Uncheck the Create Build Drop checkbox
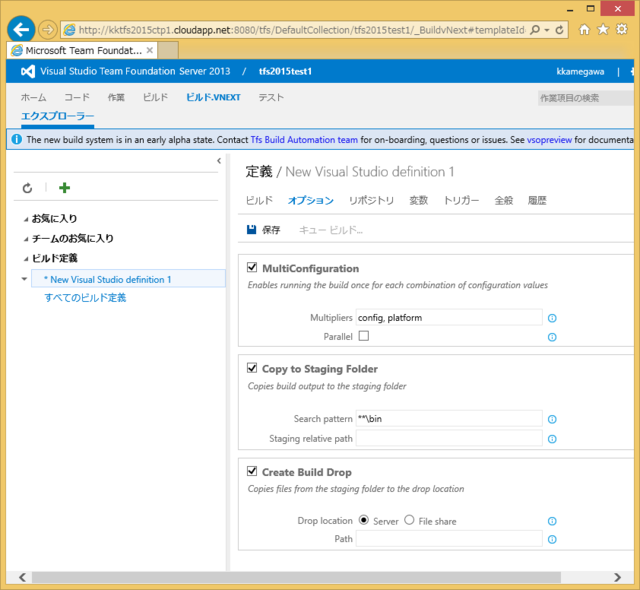Image resolution: width=640 pixels, height=590 pixels. coord(252,471)
